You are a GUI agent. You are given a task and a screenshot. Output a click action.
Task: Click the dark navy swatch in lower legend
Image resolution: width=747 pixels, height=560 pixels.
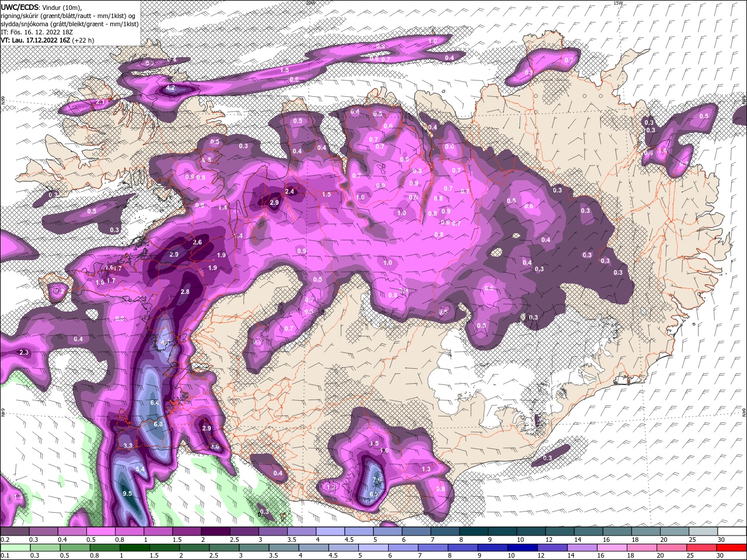tap(521, 548)
